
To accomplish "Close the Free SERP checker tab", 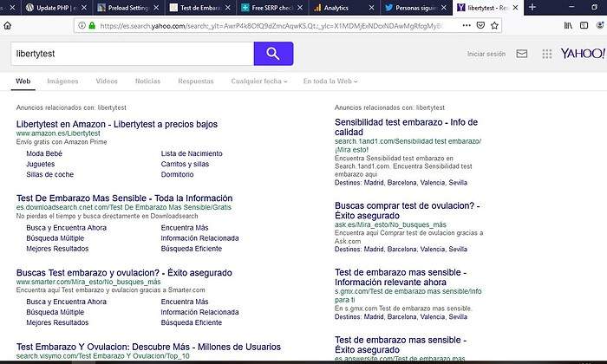I will point(300,7).
